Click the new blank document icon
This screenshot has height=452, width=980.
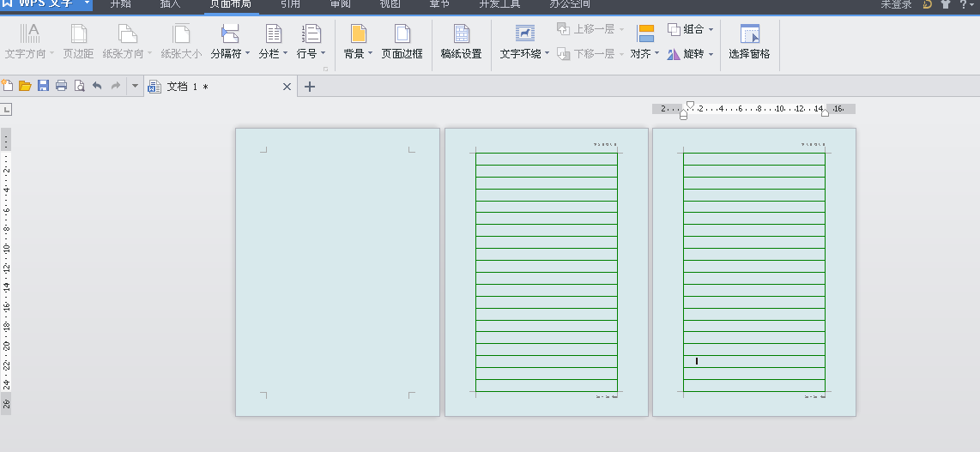coord(8,86)
